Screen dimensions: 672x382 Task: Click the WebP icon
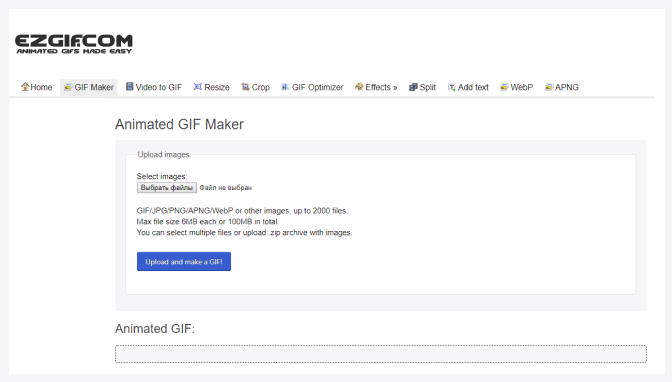click(x=504, y=87)
